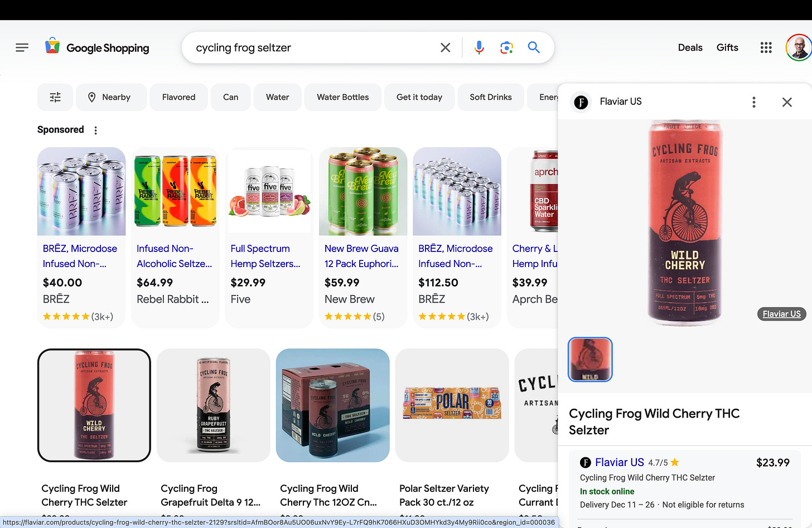Open BRĒZ $112.50 multi-pack ad image
Viewport: 812px width, 528px height.
pyautogui.click(x=457, y=191)
